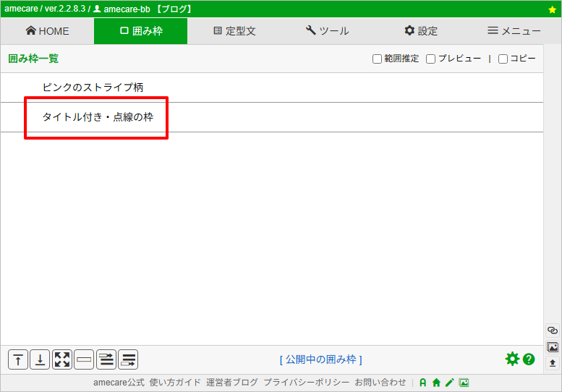This screenshot has width=562, height=392.
Task: Click the green pencil icon in footer
Action: click(449, 383)
